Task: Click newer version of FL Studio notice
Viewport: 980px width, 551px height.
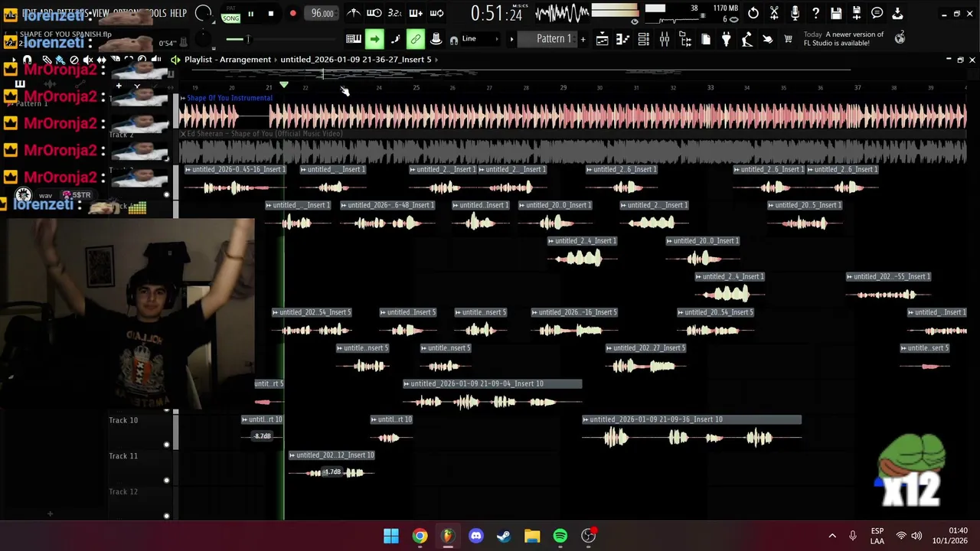Action: coord(844,39)
